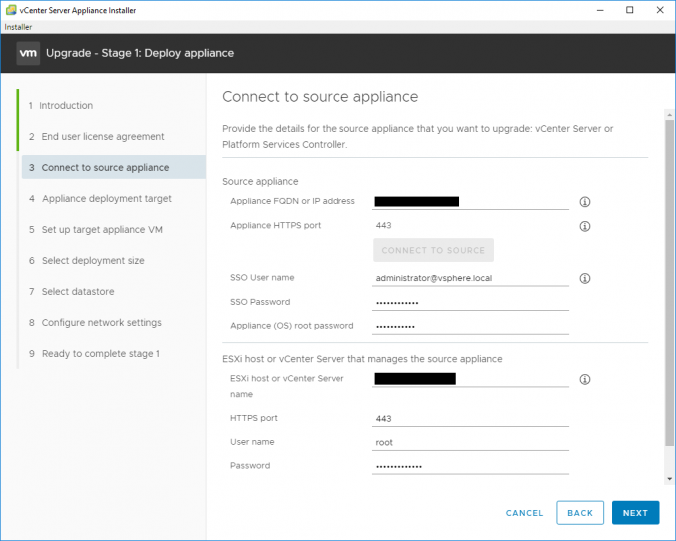Image resolution: width=676 pixels, height=541 pixels.
Task: Click the 'Connect to source appliance' page heading
Action: coord(320,97)
